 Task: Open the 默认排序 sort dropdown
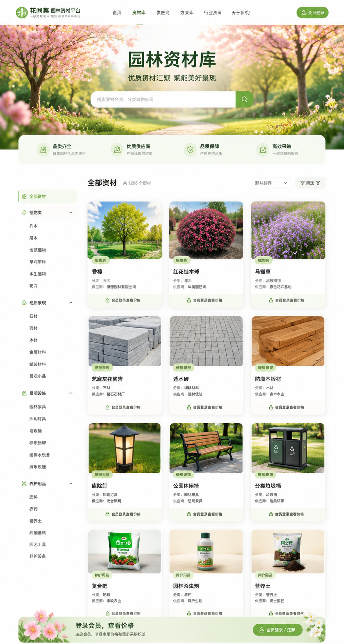coord(271,183)
